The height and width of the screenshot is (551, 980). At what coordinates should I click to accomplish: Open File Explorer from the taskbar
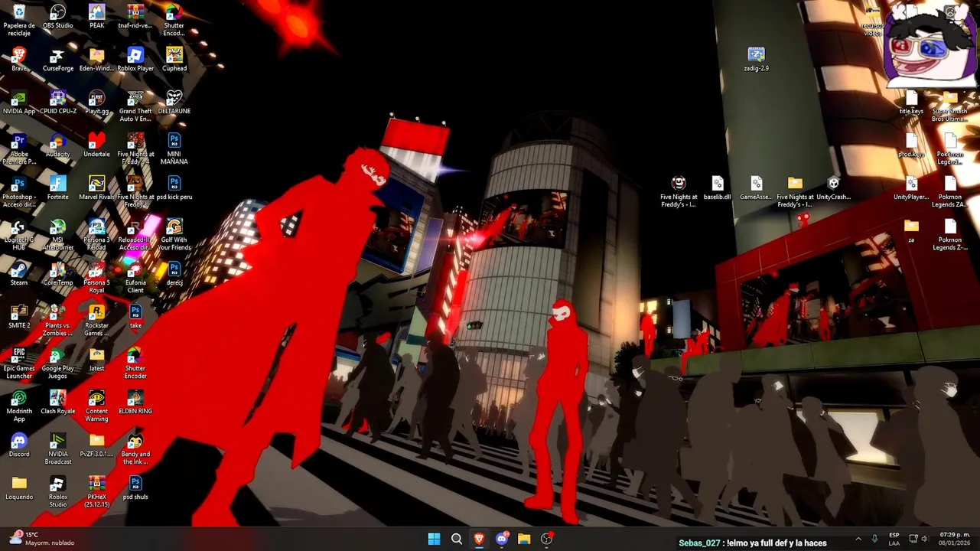524,539
